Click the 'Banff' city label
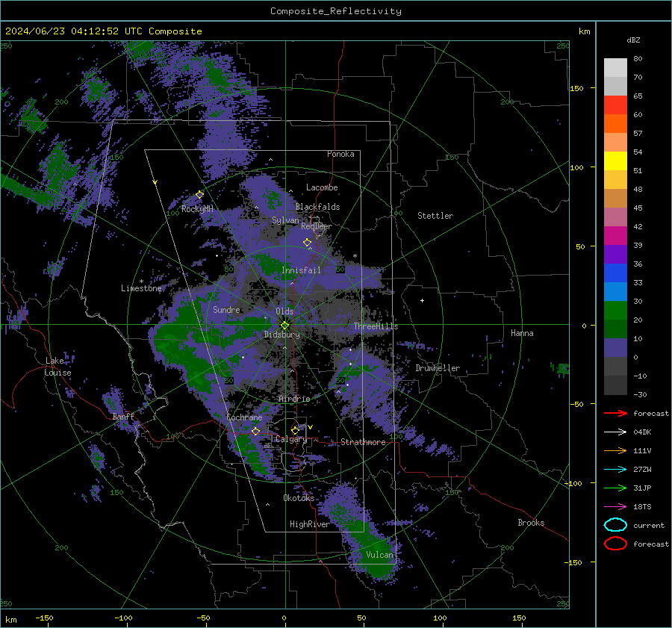This screenshot has height=628, width=672. [x=123, y=416]
